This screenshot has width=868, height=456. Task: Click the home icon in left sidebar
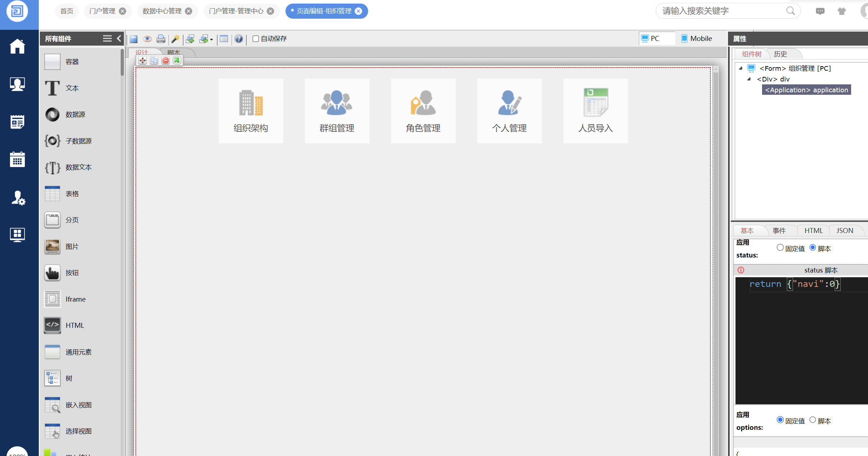pos(17,46)
